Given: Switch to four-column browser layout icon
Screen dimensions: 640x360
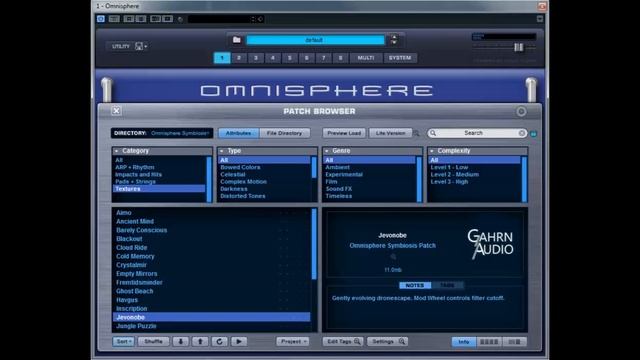Looking at the screenshot, I should [x=489, y=342].
